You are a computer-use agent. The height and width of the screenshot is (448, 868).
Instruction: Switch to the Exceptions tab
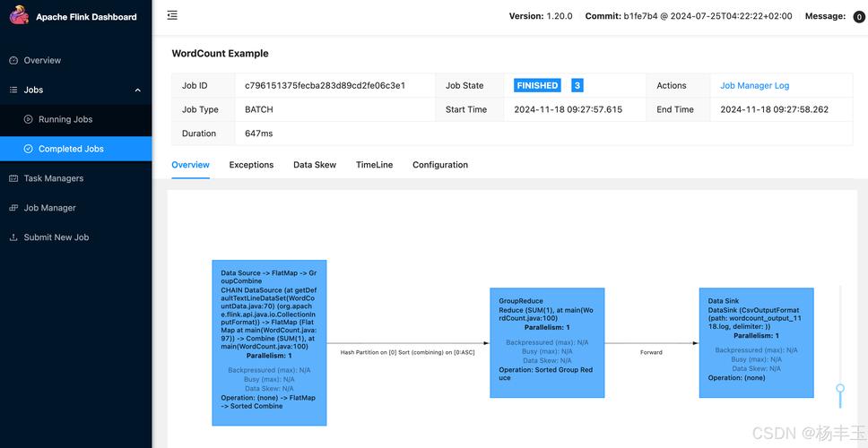(251, 165)
